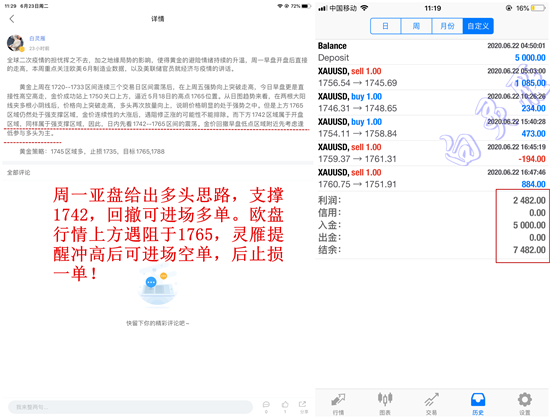The width and height of the screenshot is (550, 418).
Task: Open the XAUUSD sell trade losing -194.00
Action: [432, 153]
